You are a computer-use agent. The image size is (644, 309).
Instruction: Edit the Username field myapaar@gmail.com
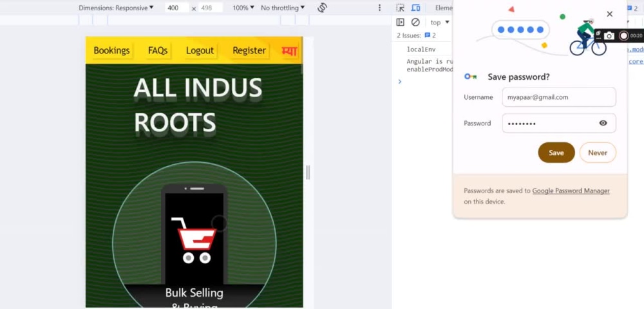pos(558,97)
